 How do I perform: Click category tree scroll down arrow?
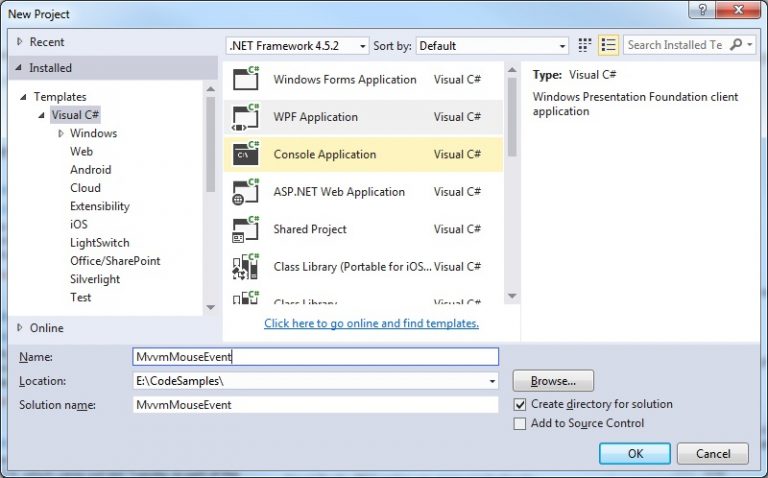point(211,308)
